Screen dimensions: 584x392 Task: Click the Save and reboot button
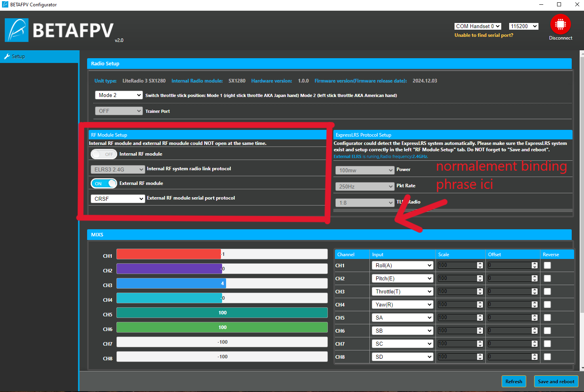tap(556, 381)
